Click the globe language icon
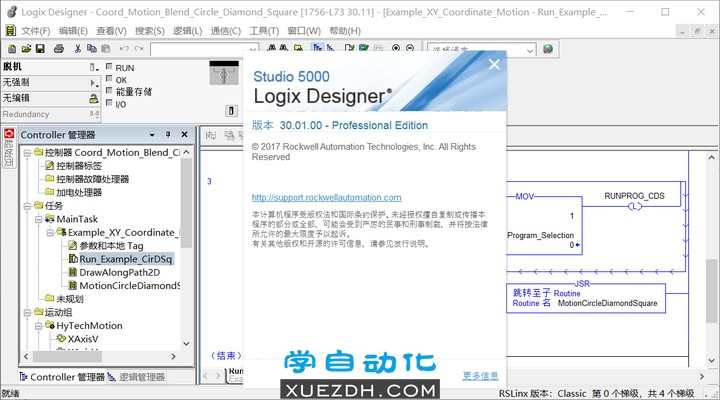 (547, 49)
